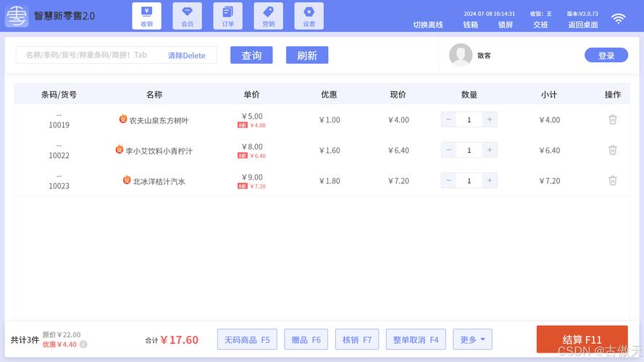Image resolution: width=644 pixels, height=362 pixels.
Task: Click 小计 column header
Action: pyautogui.click(x=549, y=94)
